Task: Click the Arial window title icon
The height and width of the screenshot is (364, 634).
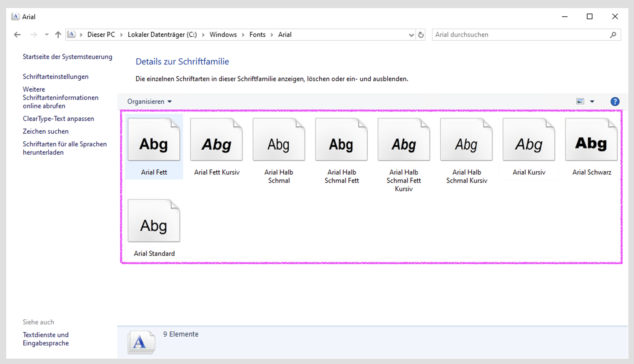Action: click(x=15, y=17)
